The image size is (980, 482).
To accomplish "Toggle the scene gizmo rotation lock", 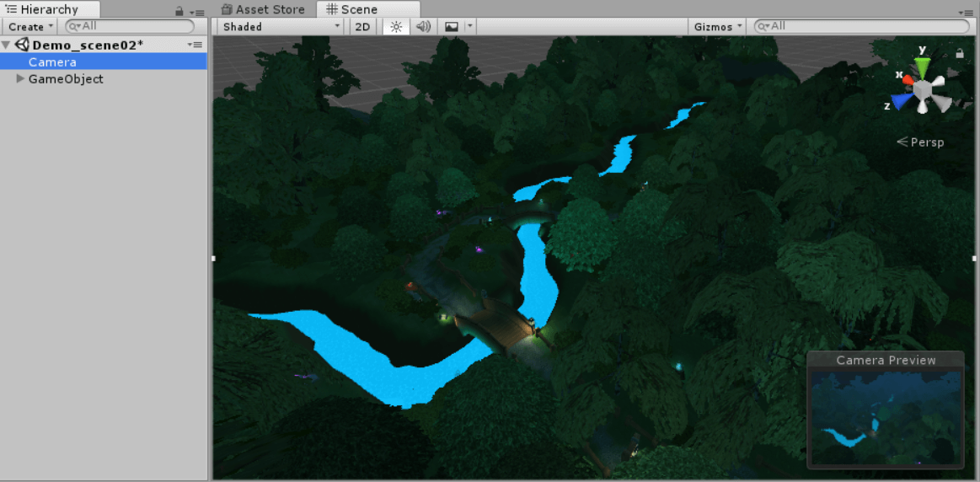I will 960,54.
